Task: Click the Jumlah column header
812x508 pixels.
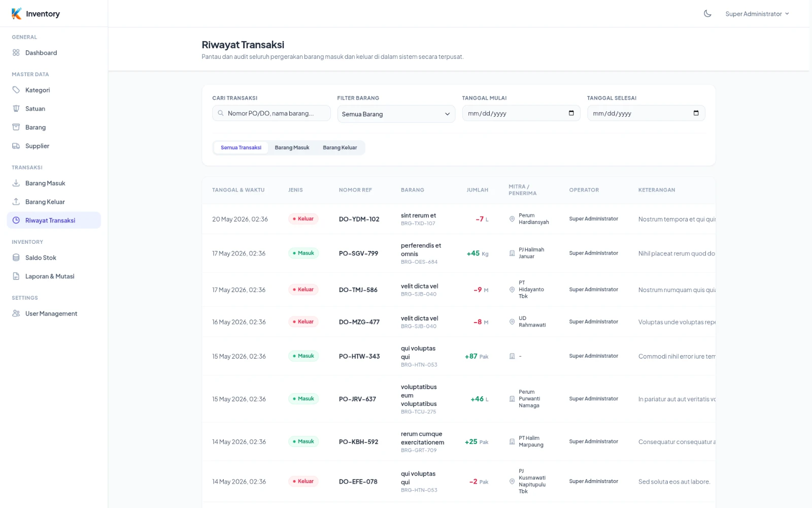Action: (x=478, y=190)
